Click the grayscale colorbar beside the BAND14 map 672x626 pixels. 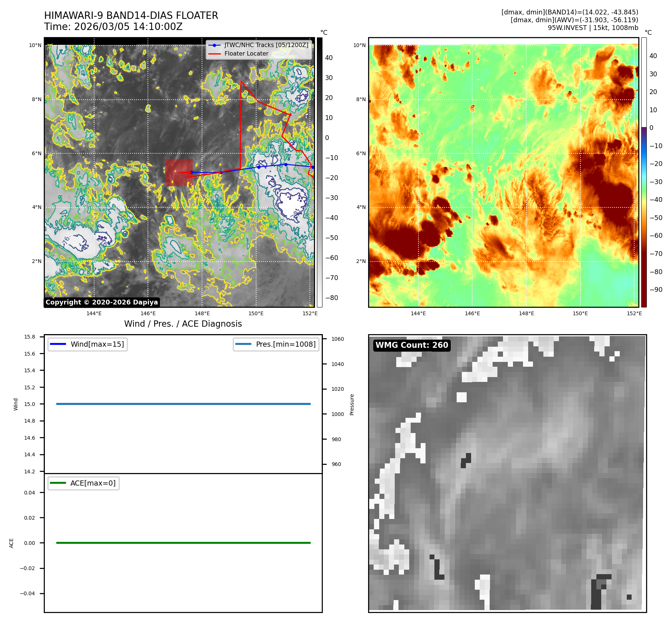320,172
